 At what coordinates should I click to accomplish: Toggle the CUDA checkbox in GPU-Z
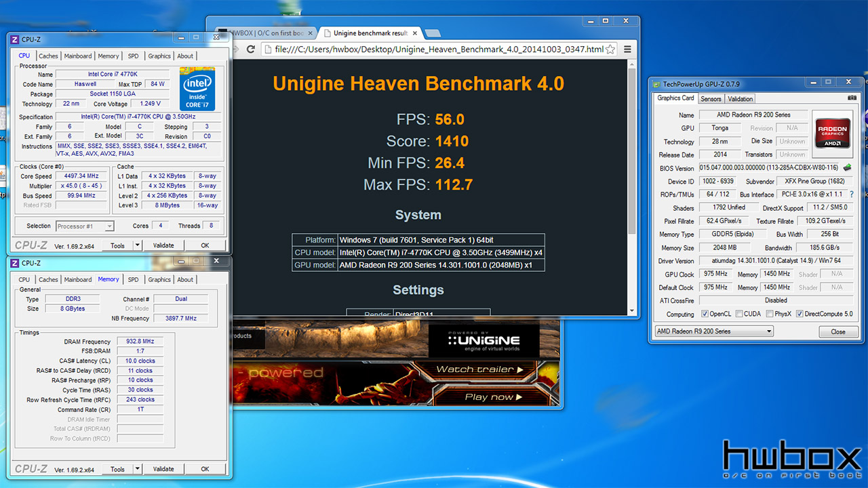click(x=738, y=314)
